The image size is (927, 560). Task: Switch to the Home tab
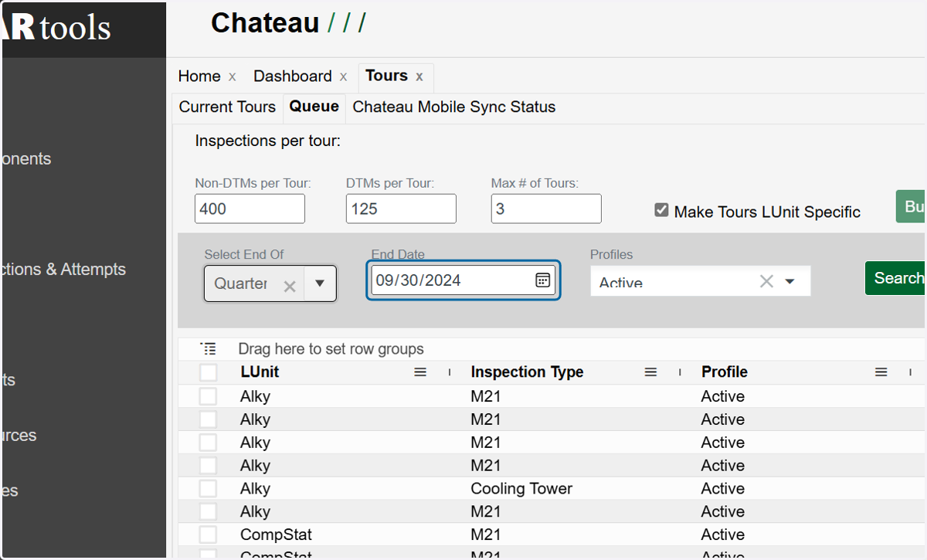(x=199, y=76)
